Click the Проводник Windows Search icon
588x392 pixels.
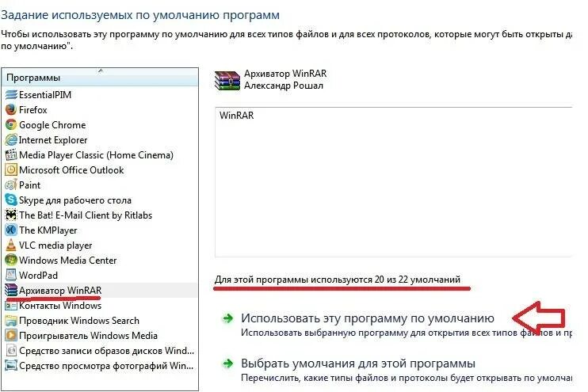tap(11, 321)
